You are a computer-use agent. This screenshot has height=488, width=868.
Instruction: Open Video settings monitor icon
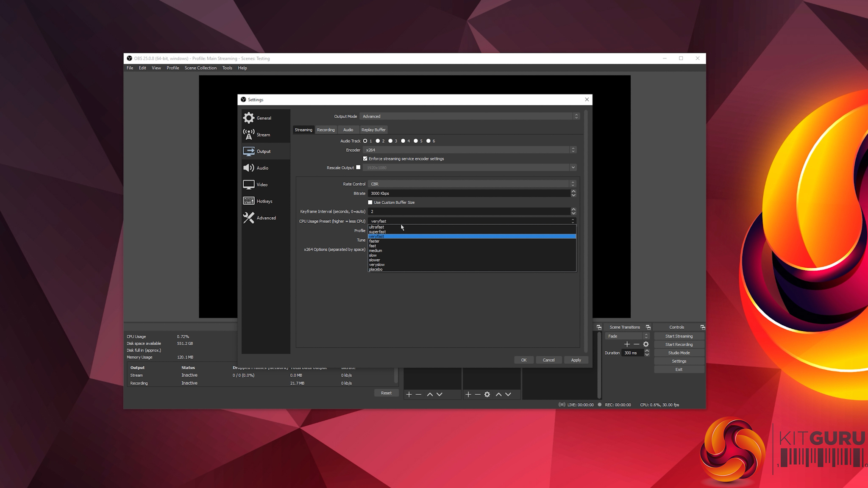249,184
